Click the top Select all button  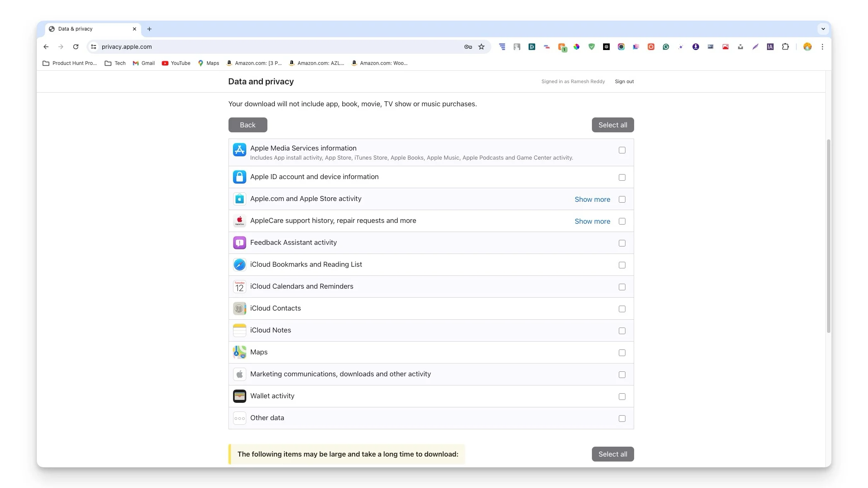pyautogui.click(x=613, y=125)
